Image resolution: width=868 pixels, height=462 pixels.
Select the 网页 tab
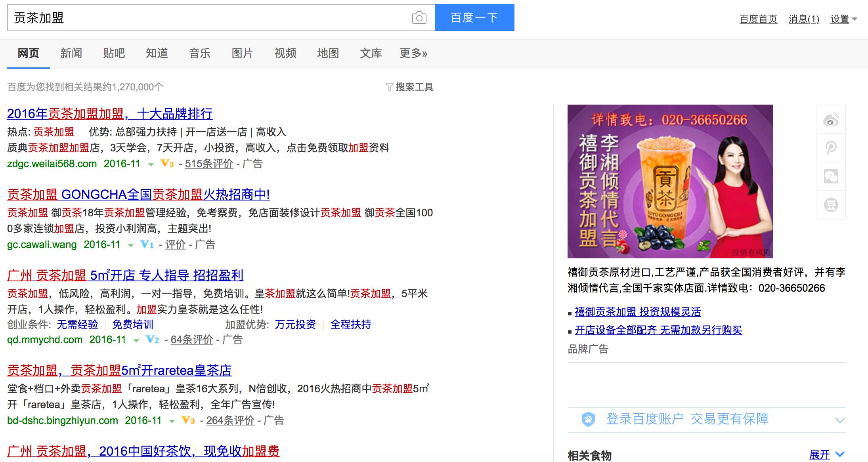[x=28, y=53]
